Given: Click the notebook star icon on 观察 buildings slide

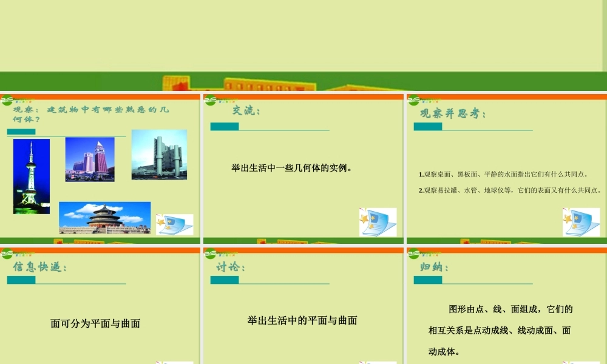Looking at the screenshot, I should click(x=175, y=224).
